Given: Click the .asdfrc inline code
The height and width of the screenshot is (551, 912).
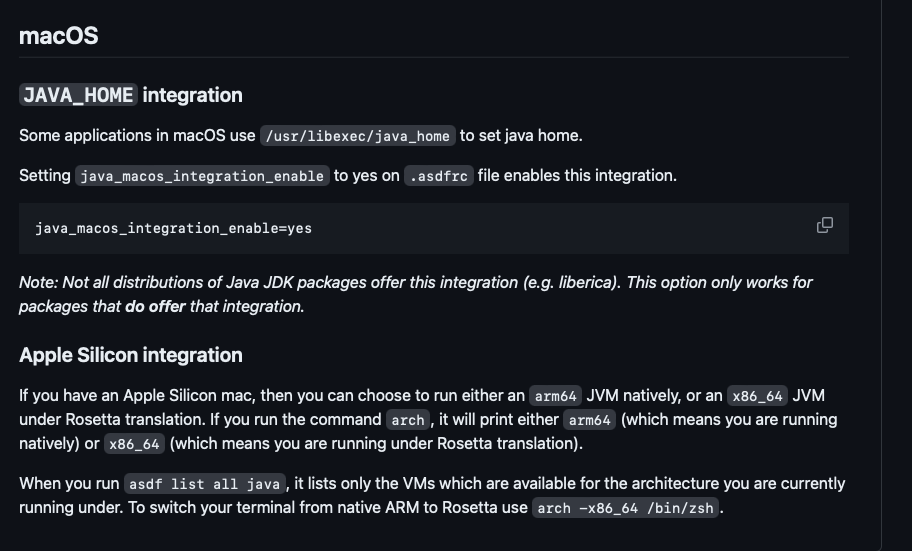Looking at the screenshot, I should [439, 176].
